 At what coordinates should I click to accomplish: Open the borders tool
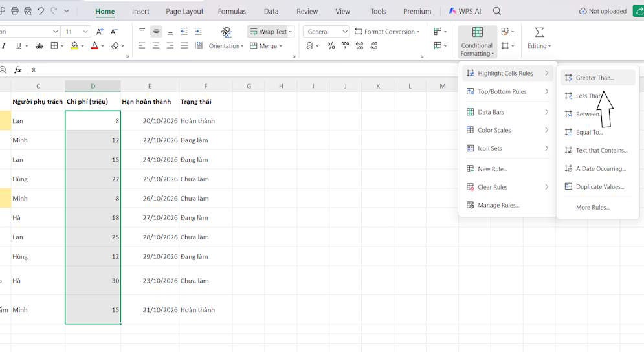[54, 45]
